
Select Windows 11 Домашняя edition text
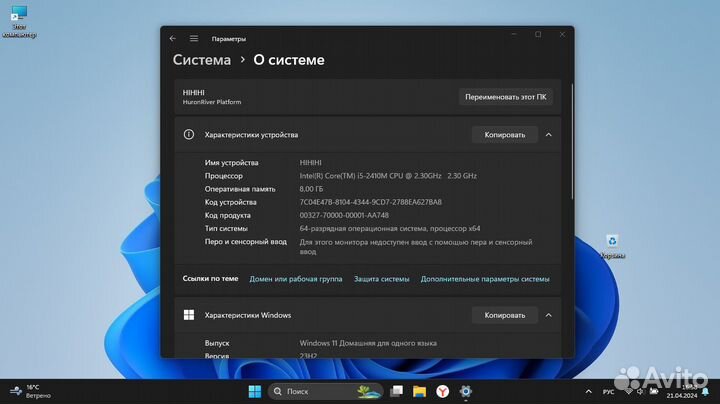pos(368,343)
